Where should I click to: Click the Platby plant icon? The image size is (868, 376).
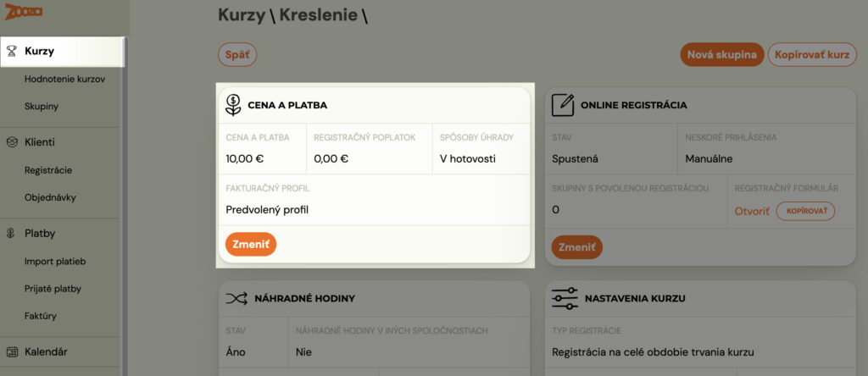click(x=10, y=234)
